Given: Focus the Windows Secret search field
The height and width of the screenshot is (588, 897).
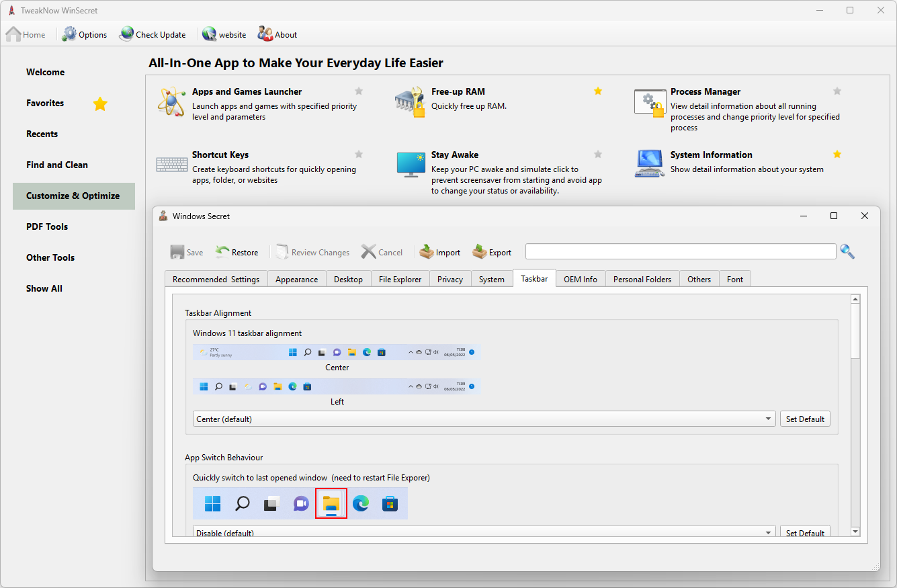Looking at the screenshot, I should (681, 251).
